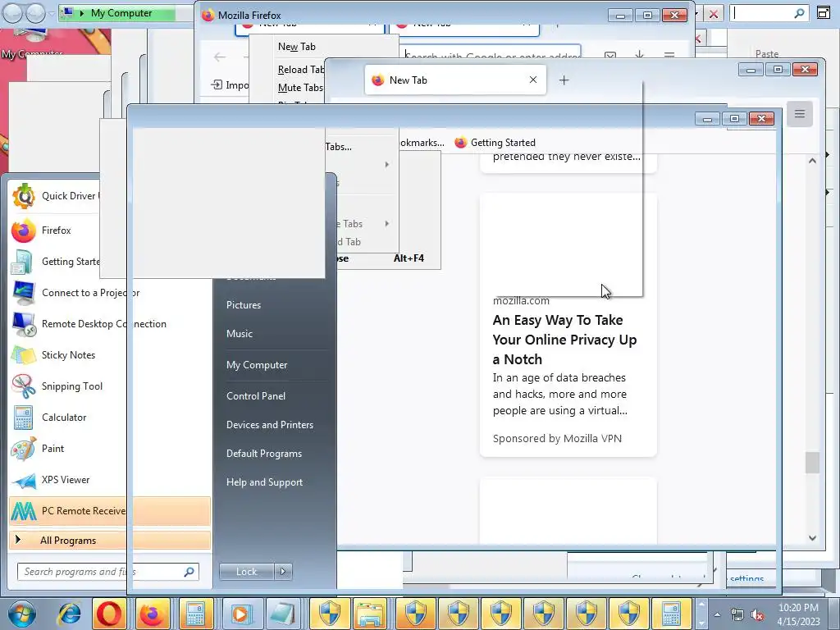Click the Explorer search box at top right
Screen dimensions: 840x630
point(769,13)
